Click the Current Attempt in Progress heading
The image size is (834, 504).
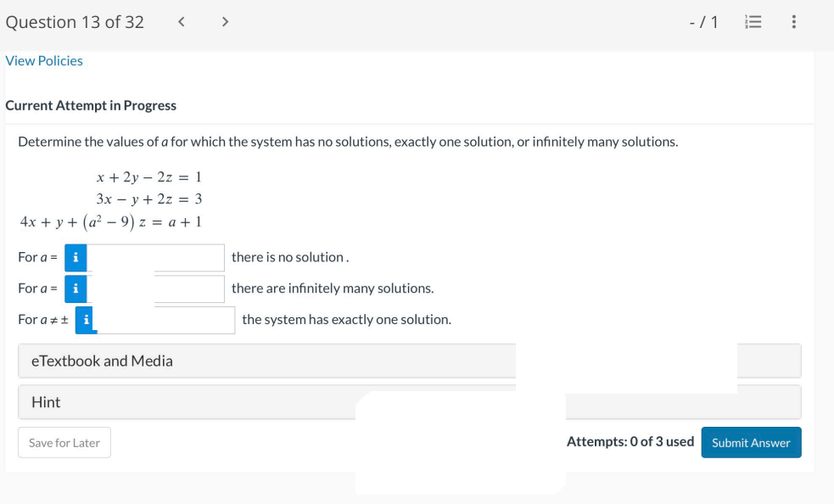tap(91, 105)
